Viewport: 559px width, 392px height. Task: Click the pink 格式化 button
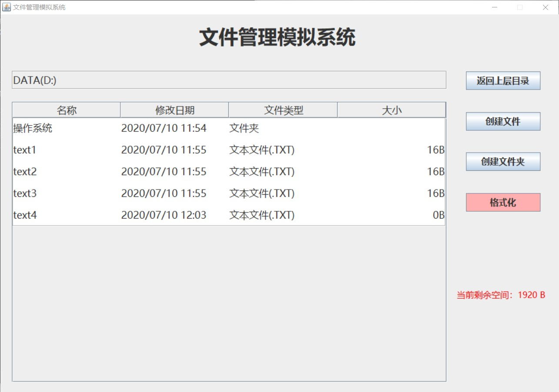[x=503, y=203]
